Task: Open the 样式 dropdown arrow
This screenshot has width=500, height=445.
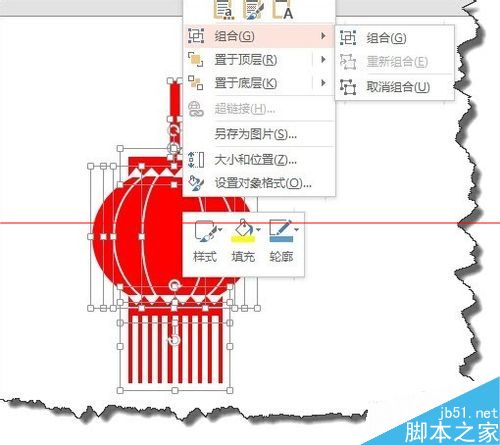Action: pos(220,229)
